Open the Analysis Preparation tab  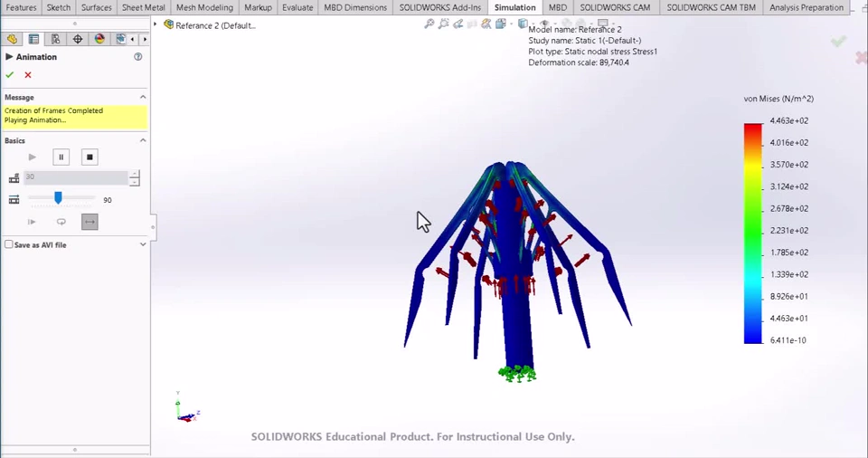point(806,7)
